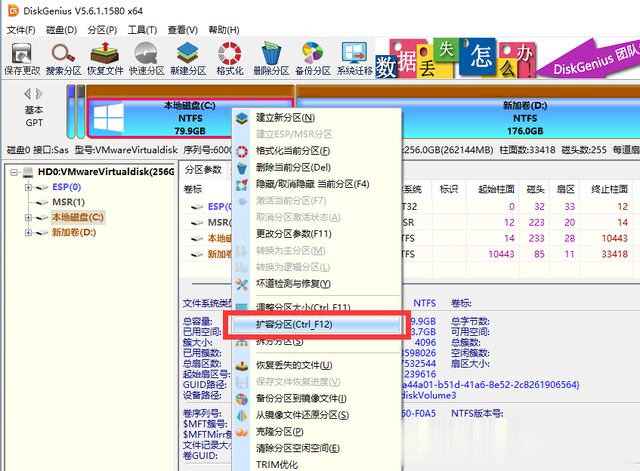Select ESP(0) in the disk tree
This screenshot has height=471, width=640.
[67, 187]
